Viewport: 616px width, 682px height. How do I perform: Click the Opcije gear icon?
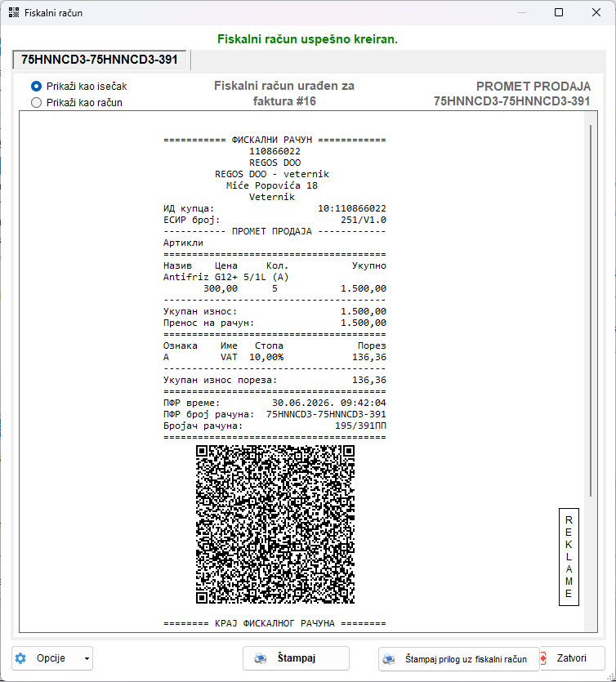coord(20,658)
